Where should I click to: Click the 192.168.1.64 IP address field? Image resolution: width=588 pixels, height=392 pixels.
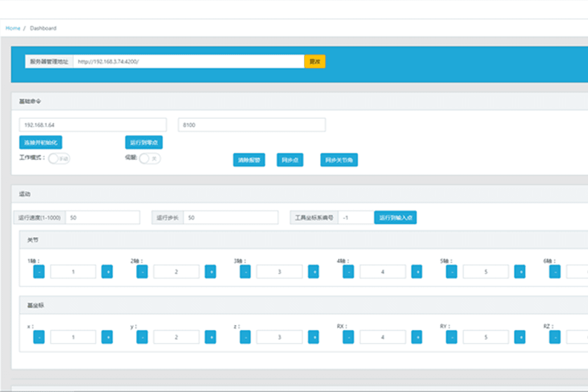93,125
